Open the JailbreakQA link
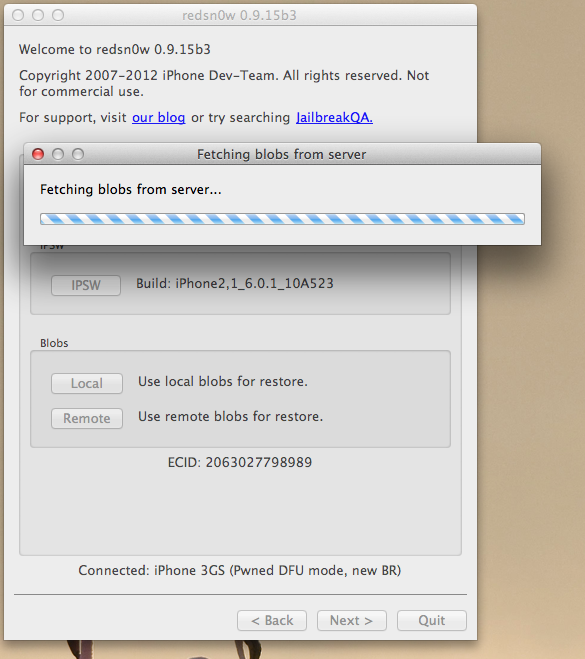 (x=334, y=118)
